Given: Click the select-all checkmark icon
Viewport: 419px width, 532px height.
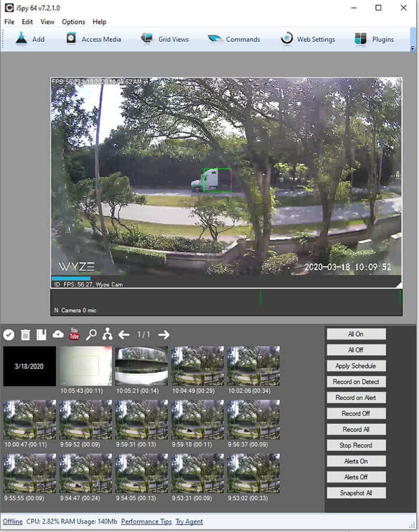Looking at the screenshot, I should (x=9, y=334).
